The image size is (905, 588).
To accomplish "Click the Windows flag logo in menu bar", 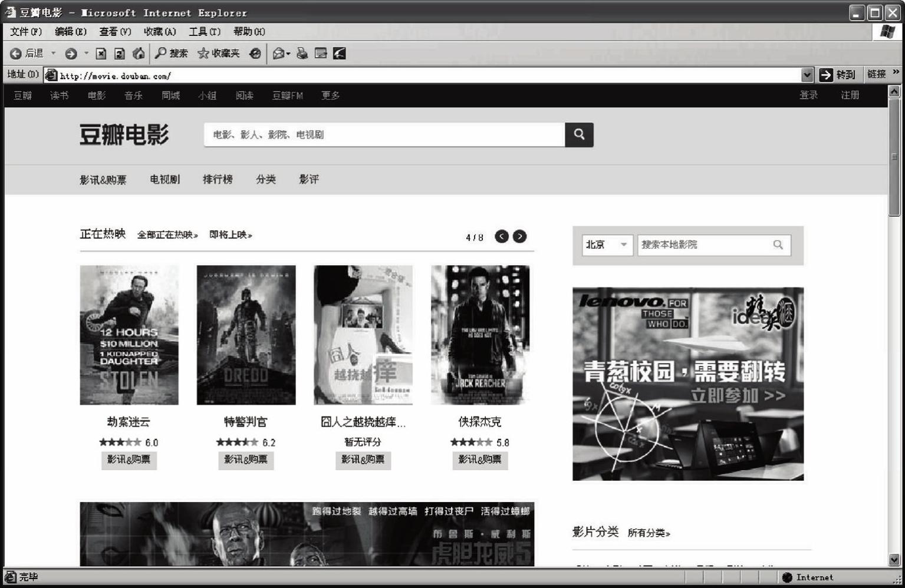I will [x=887, y=32].
